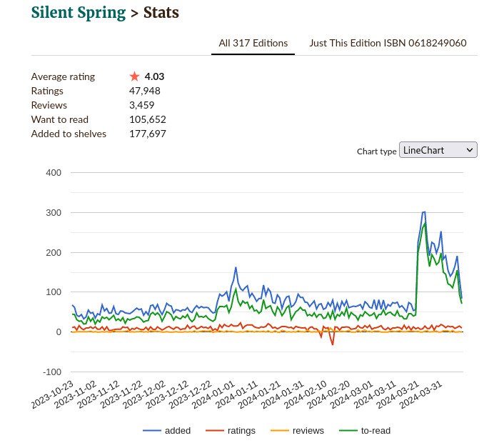Click the Ratings count 47,948
Screen dimensions: 504x448
pyautogui.click(x=145, y=91)
